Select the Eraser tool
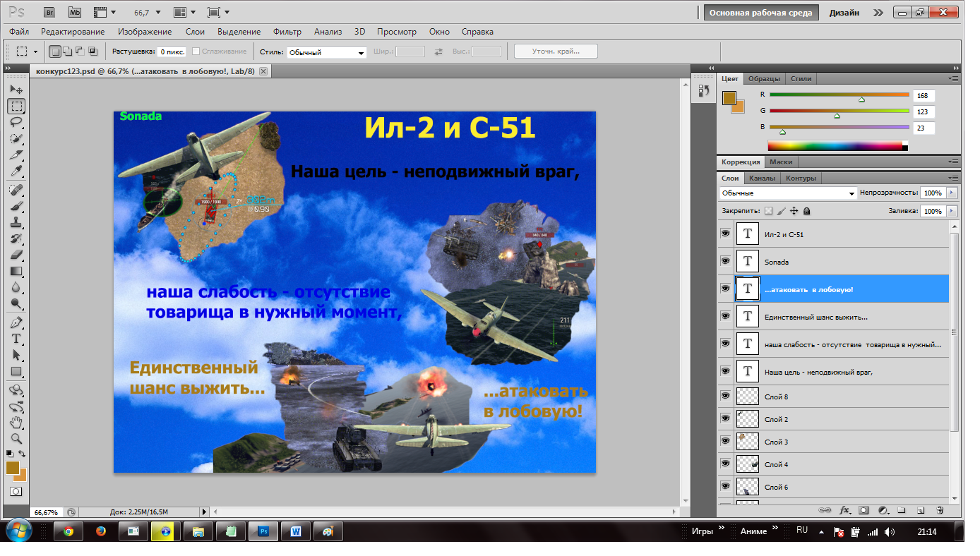Screen dimensions: 980x556 tap(16, 255)
